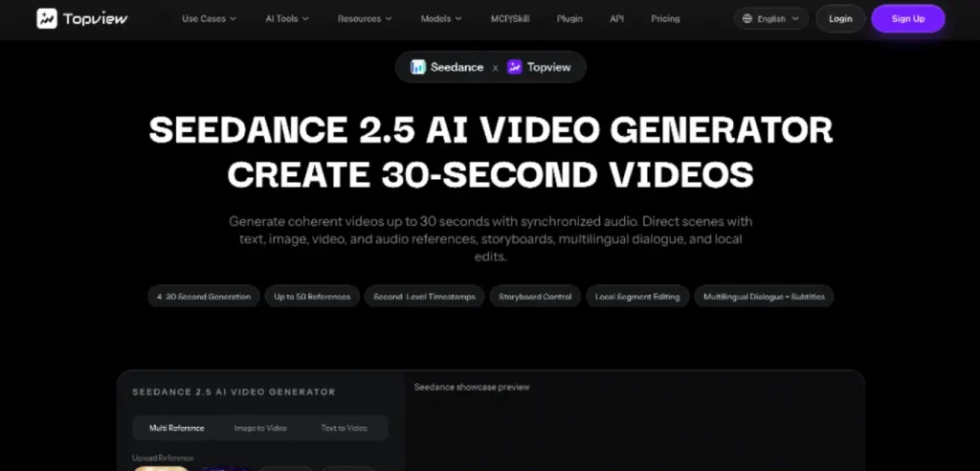The height and width of the screenshot is (471, 980).
Task: Click the Seedance logo icon in the badge
Action: 418,67
